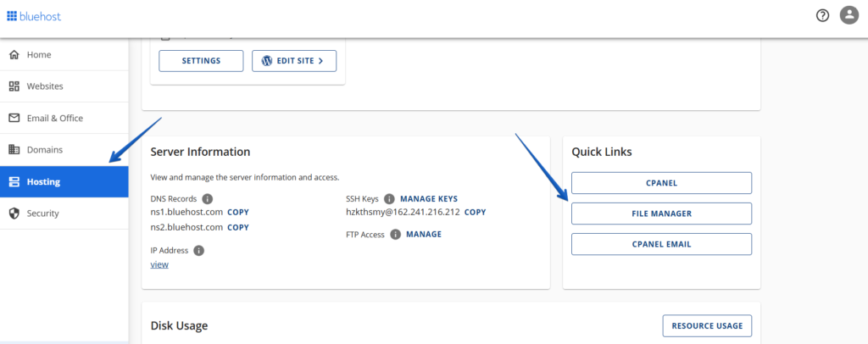Image resolution: width=868 pixels, height=344 pixels.
Task: Click MANAGE KEYS for SSH Keys
Action: (429, 198)
